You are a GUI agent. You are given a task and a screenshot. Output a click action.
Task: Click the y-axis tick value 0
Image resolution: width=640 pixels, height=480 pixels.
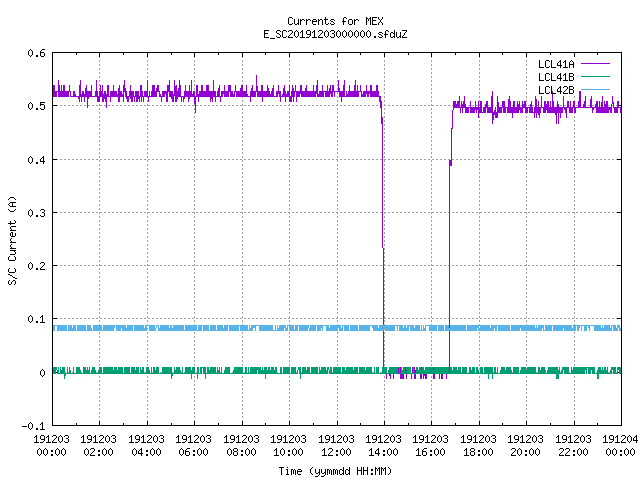[x=42, y=373]
